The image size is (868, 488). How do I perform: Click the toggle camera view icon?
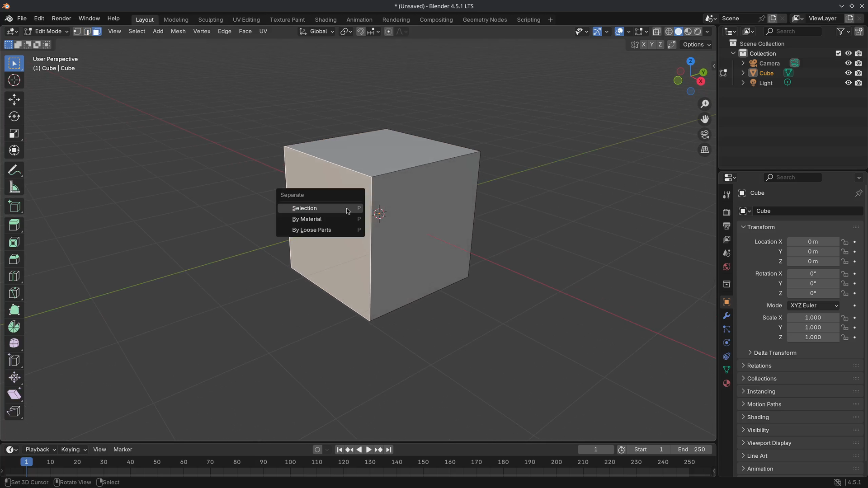[705, 134]
